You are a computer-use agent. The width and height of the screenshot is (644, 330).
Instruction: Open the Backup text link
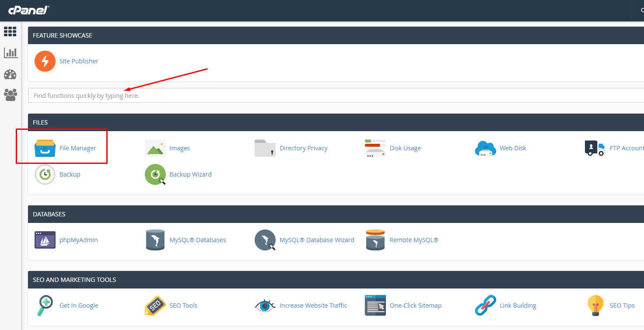tap(70, 174)
